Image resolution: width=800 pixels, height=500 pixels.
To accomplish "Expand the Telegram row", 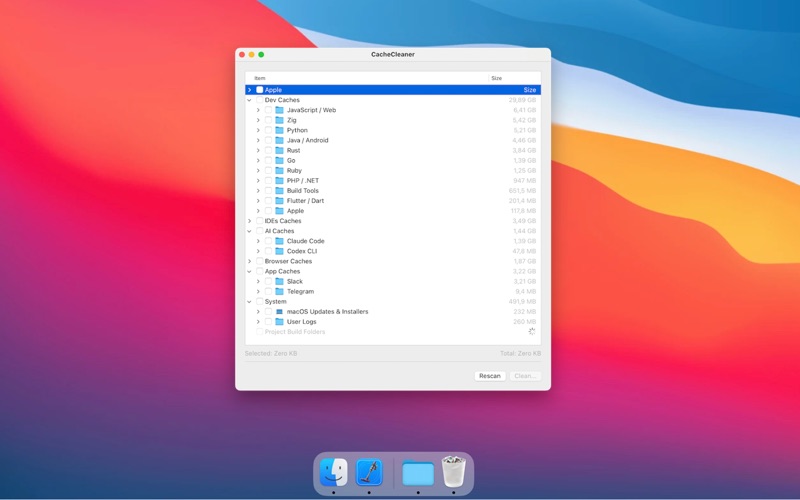I will tap(258, 291).
